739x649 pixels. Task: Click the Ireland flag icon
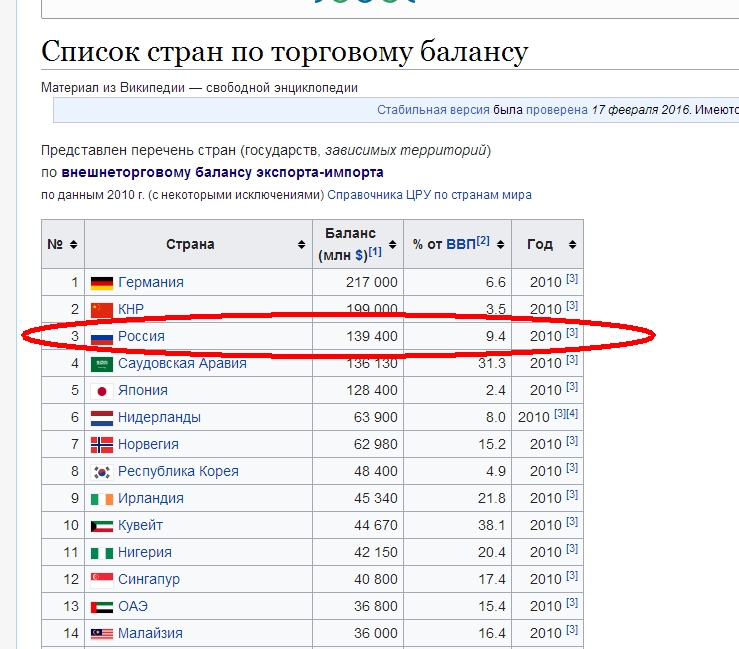(102, 499)
